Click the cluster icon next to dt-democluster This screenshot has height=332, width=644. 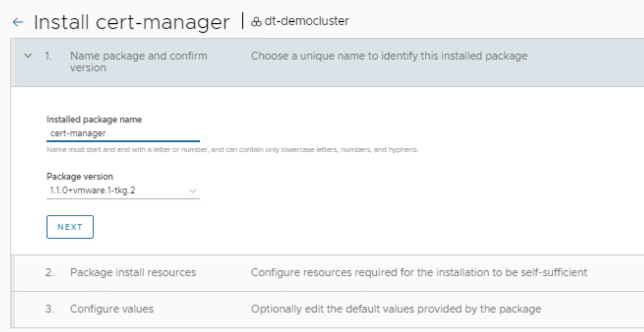[x=256, y=22]
